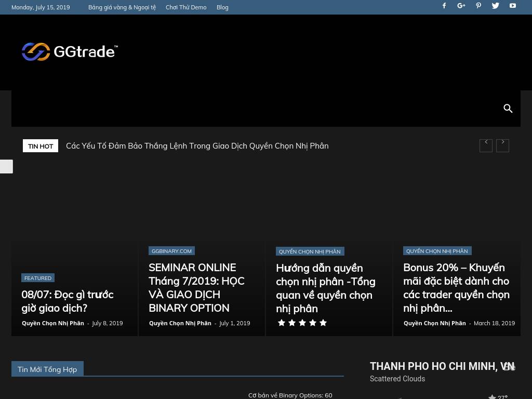Open the YouTube social icon
The image size is (532, 399).
pos(513,6)
